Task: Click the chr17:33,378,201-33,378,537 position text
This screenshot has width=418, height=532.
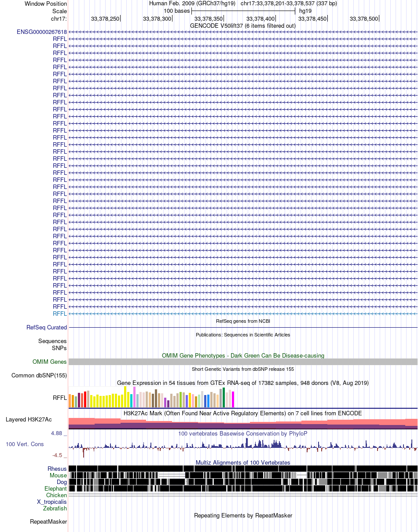Action: tap(289, 4)
